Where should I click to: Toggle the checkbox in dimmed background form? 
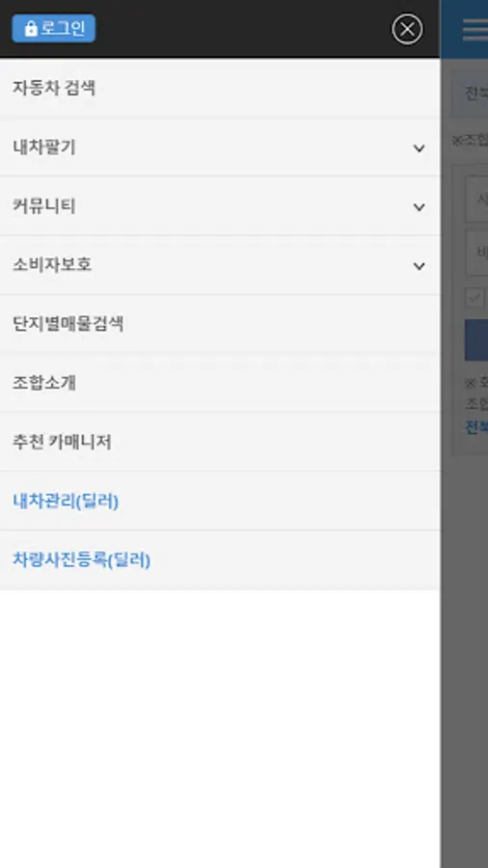[474, 298]
